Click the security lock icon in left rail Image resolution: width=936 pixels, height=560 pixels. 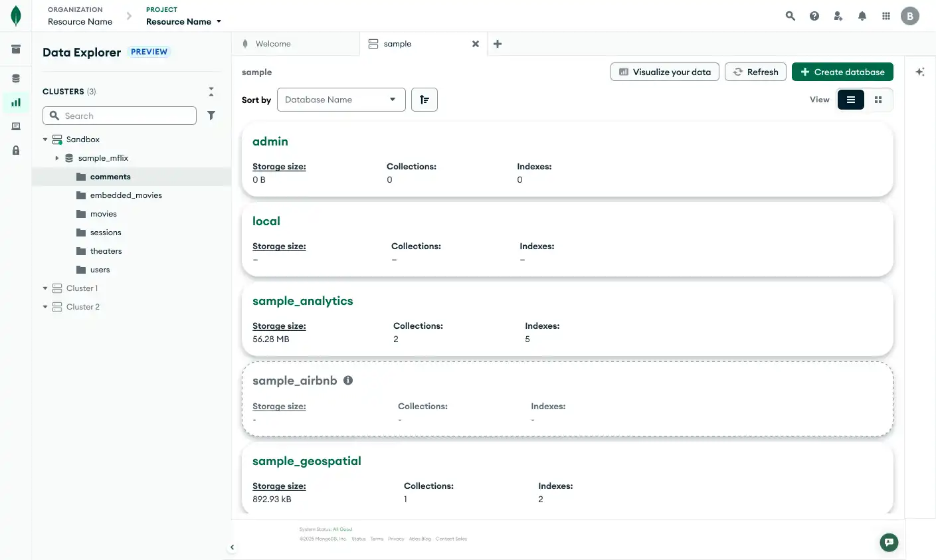15,150
